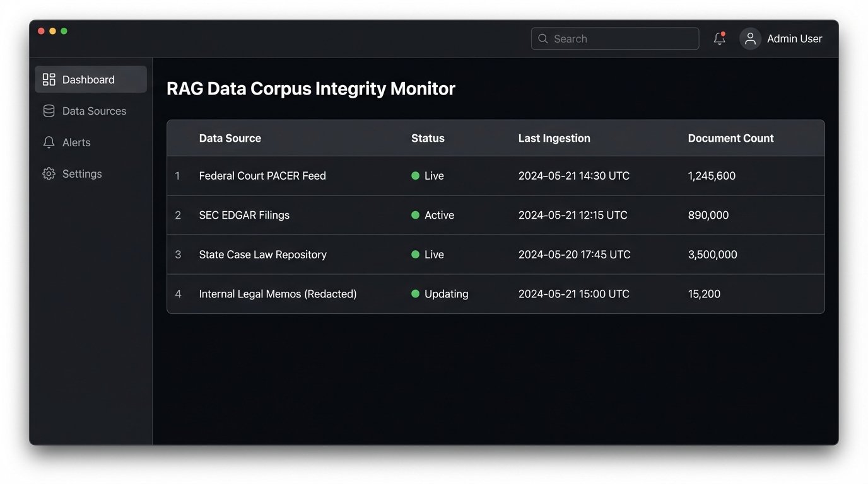Open the Federal Court PACER Feed row
This screenshot has height=484, width=868.
pos(262,176)
